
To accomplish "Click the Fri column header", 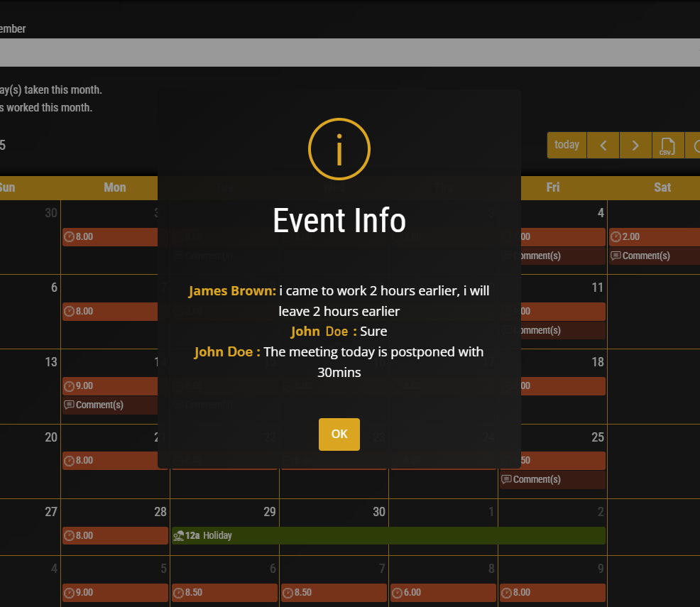I will [552, 187].
